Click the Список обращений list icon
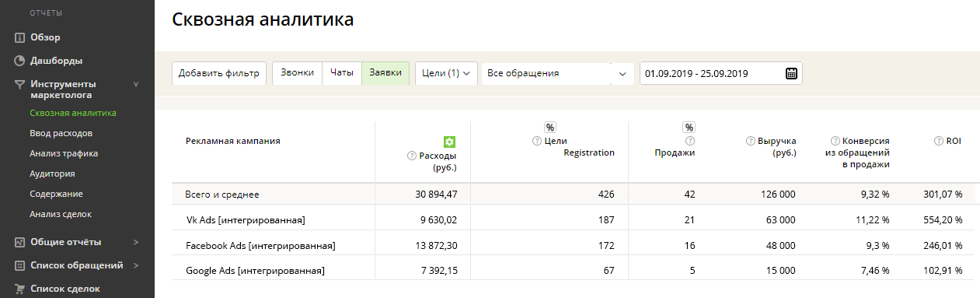This screenshot has width=980, height=298. pos(20,265)
